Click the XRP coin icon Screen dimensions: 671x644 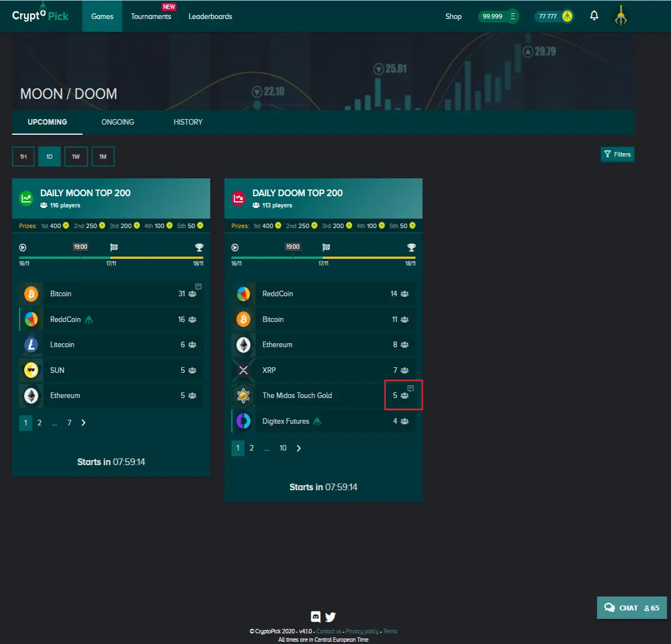[x=243, y=370]
